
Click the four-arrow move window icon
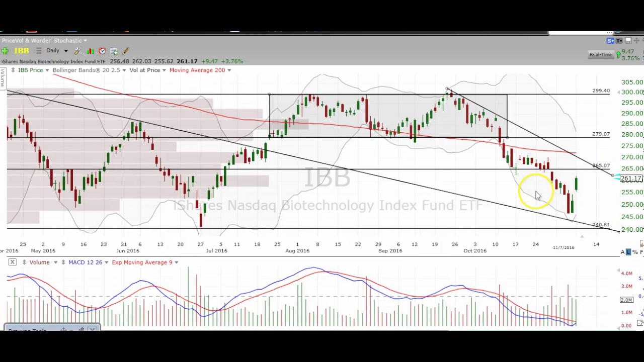(636, 41)
